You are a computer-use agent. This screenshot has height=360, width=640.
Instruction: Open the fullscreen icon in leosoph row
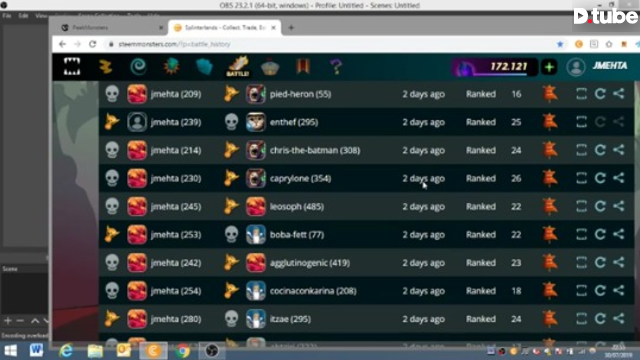tap(581, 206)
